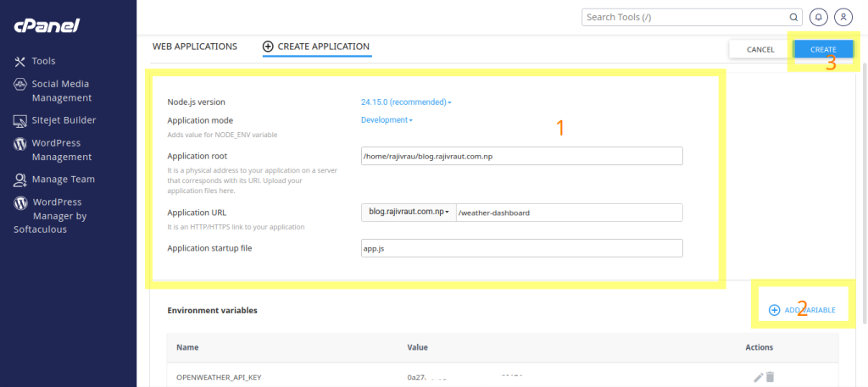Click the Add Variable plus icon

[774, 310]
